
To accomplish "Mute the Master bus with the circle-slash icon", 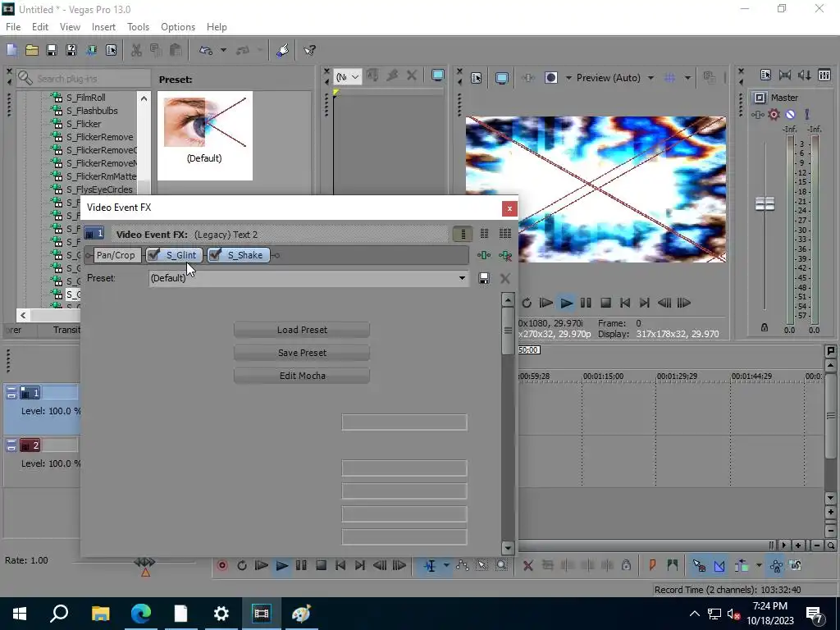I will coord(790,115).
